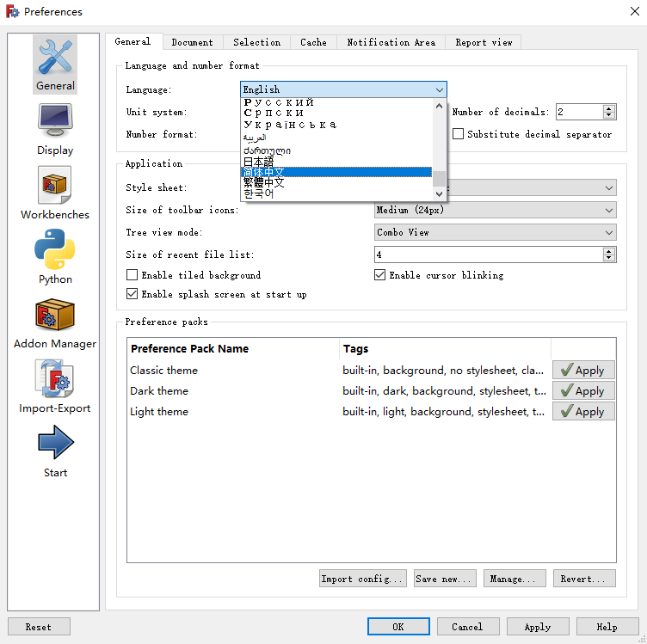The image size is (647, 644).
Task: Switch to the Notification Area tab
Action: 391,42
